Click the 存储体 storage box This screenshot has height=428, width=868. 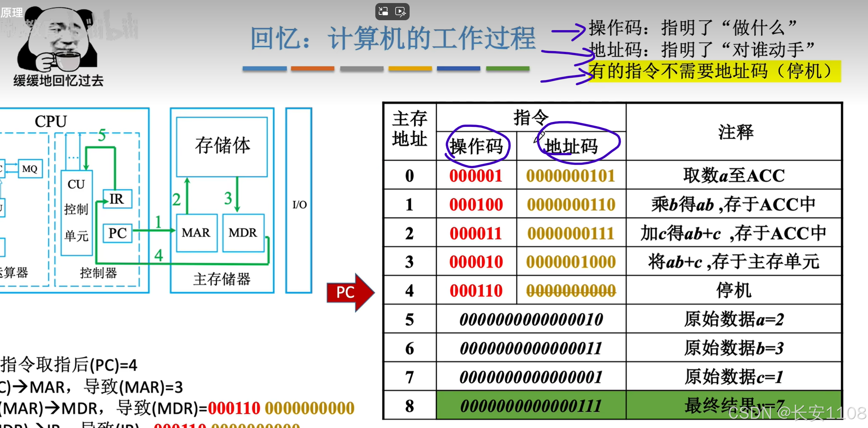point(222,146)
